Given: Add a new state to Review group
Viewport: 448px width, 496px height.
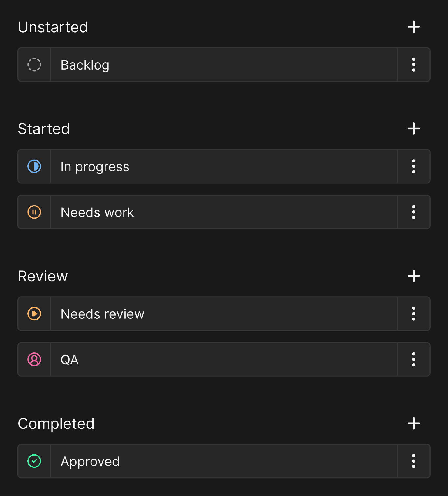Looking at the screenshot, I should 414,276.
